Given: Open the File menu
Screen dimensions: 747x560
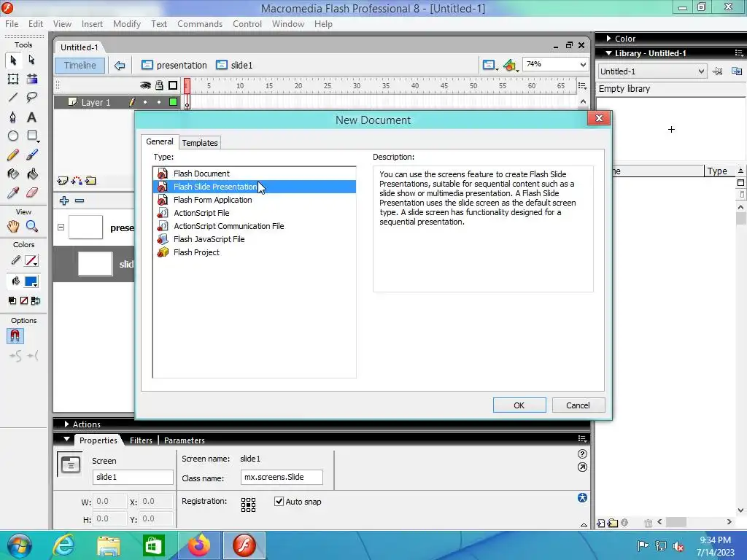Looking at the screenshot, I should tap(12, 24).
